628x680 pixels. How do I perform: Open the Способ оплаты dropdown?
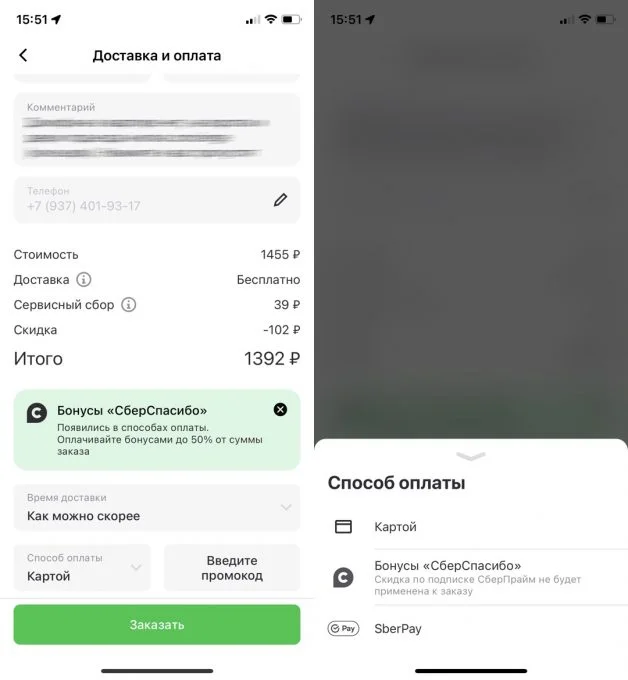(82, 567)
